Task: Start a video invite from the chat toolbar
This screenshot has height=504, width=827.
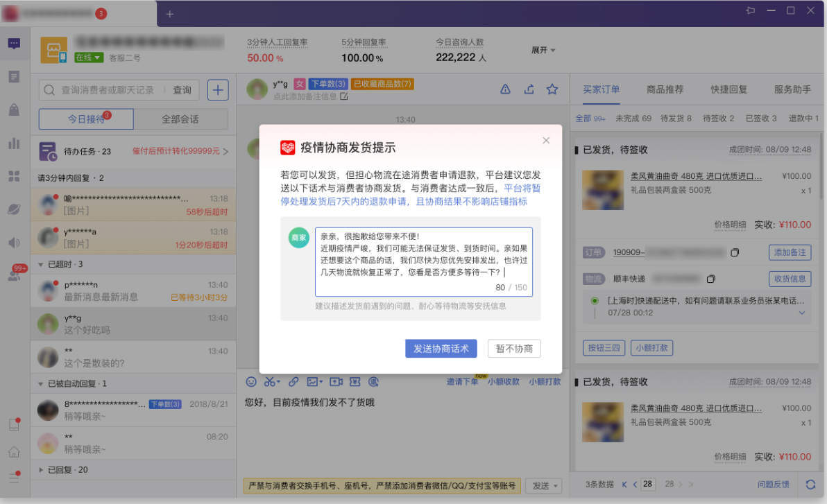Action: [x=336, y=381]
